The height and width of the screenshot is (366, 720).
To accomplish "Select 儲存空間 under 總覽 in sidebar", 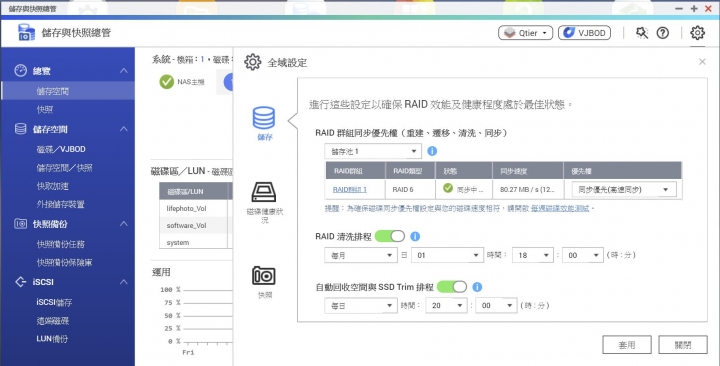I will (68, 91).
